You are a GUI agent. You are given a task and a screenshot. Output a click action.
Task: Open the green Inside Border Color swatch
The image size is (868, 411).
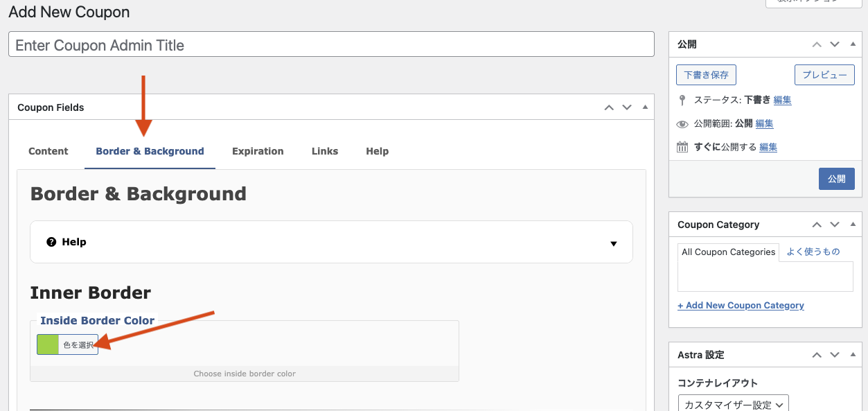48,344
